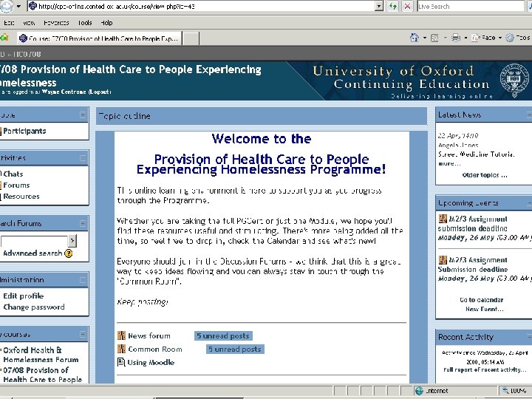The height and width of the screenshot is (399, 532).
Task: Open the back button history dropdown arrow
Action: [x=18, y=6]
